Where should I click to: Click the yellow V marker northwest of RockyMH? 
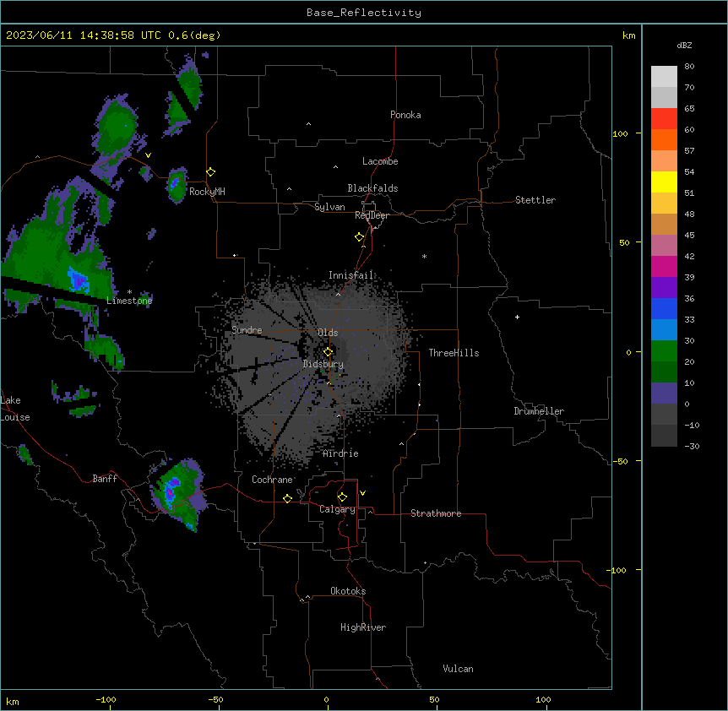(148, 155)
